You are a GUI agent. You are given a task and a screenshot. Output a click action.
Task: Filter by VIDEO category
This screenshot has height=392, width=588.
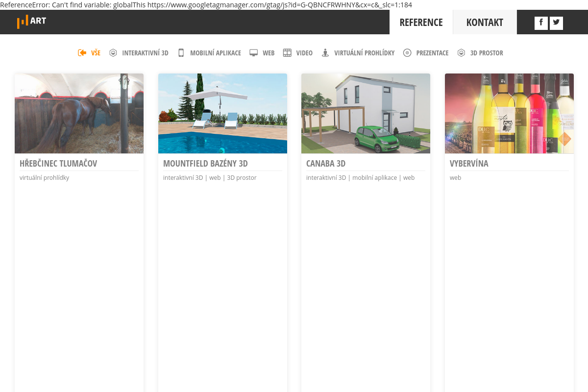tap(304, 53)
